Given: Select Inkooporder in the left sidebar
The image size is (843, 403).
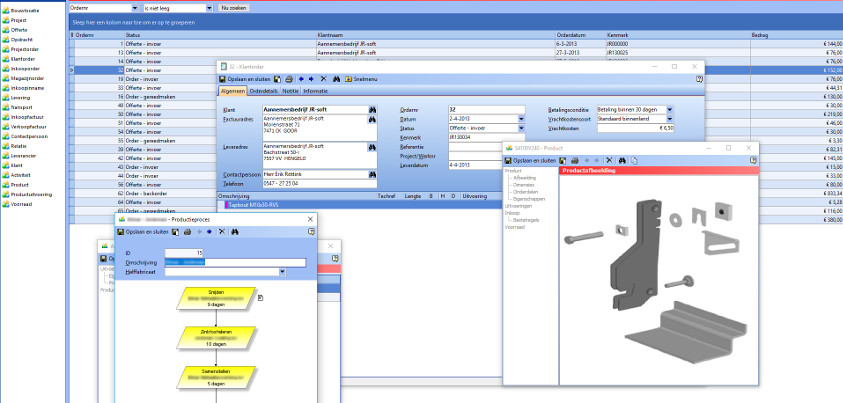Looking at the screenshot, I should (x=24, y=69).
